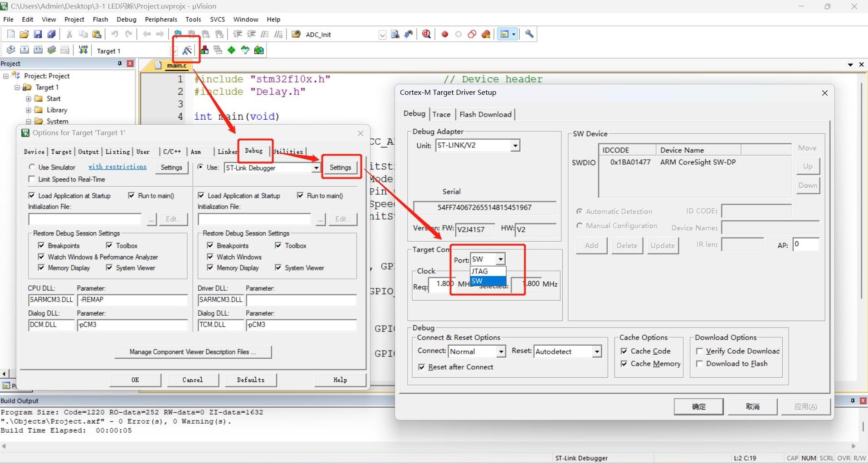868x464 pixels.
Task: Click the Defaults button
Action: coord(250,380)
